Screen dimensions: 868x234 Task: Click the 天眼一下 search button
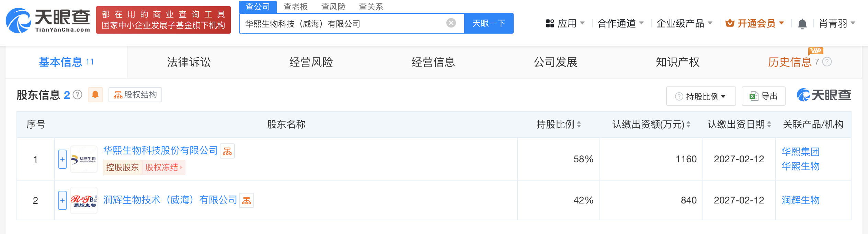(x=489, y=23)
